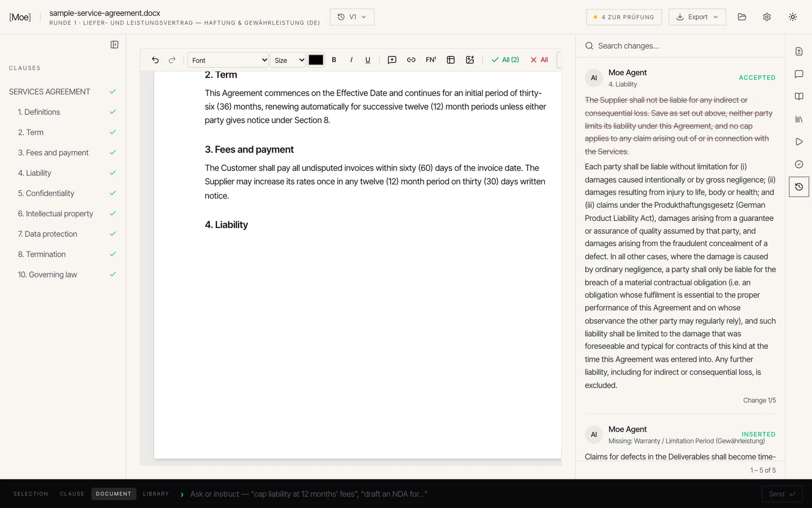Add a comment from the toolbar
812x508 pixels.
[x=392, y=60]
